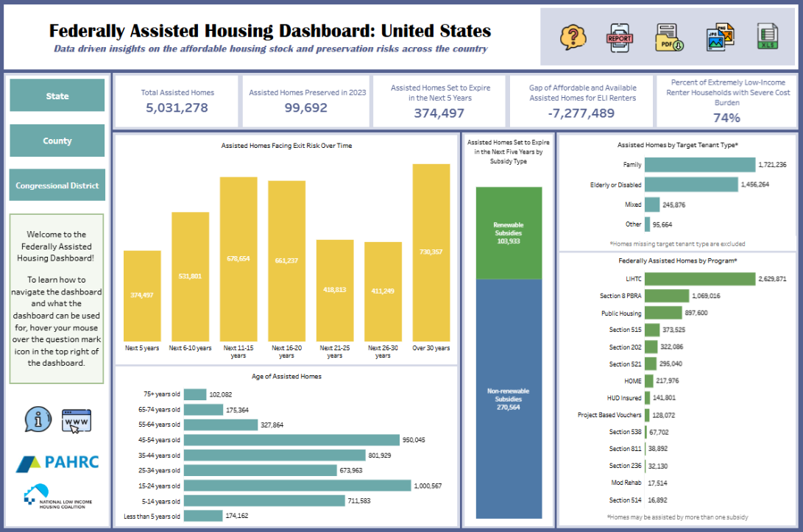Switch to County view button
The width and height of the screenshot is (803, 532).
point(57,141)
